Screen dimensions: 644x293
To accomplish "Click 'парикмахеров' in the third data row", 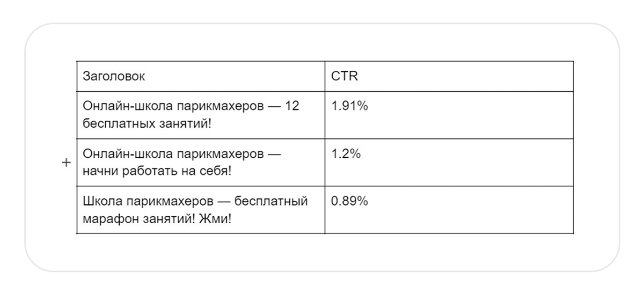I will 169,201.
